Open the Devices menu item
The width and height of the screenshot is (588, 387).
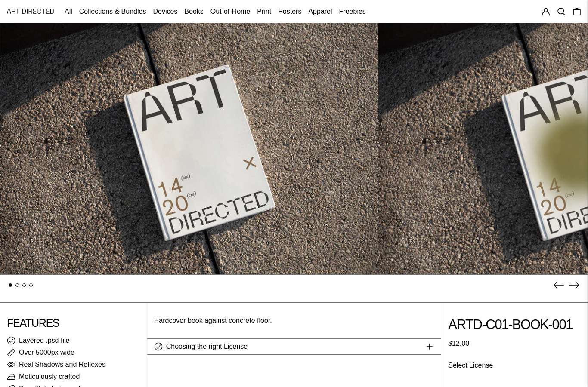[165, 12]
